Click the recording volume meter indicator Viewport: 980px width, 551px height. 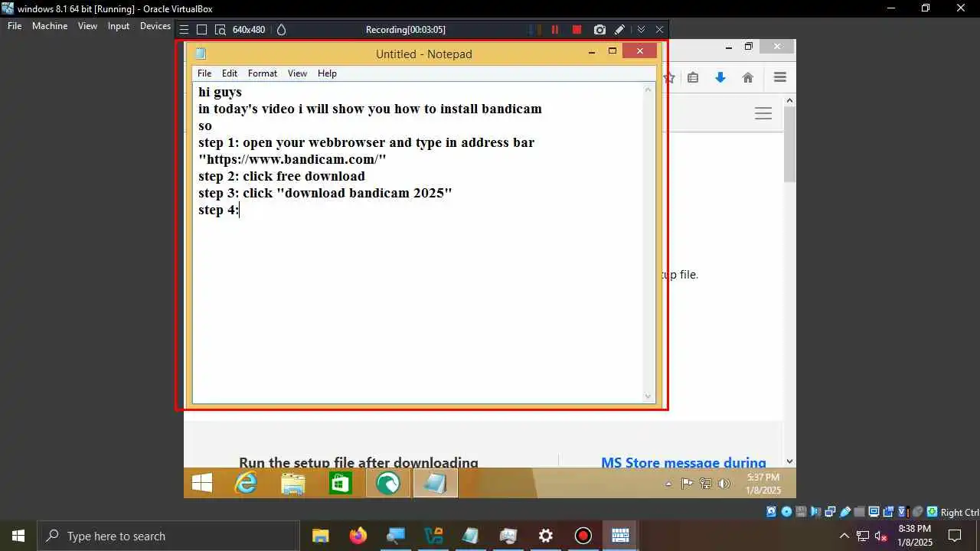click(534, 30)
